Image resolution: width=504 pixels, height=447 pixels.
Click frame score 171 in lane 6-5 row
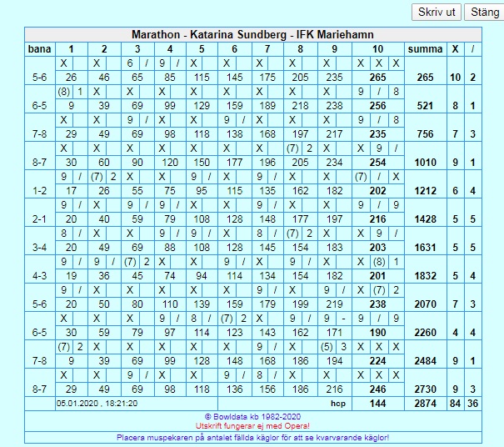[335, 332]
